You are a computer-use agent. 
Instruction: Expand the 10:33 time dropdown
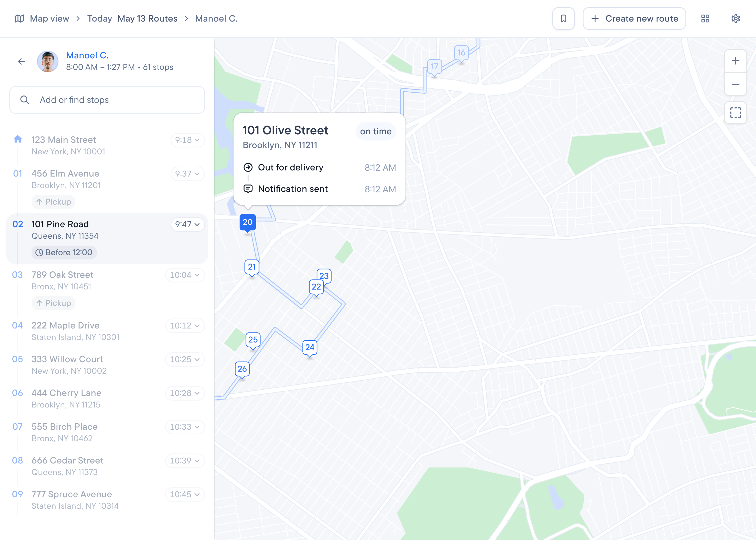(x=185, y=427)
